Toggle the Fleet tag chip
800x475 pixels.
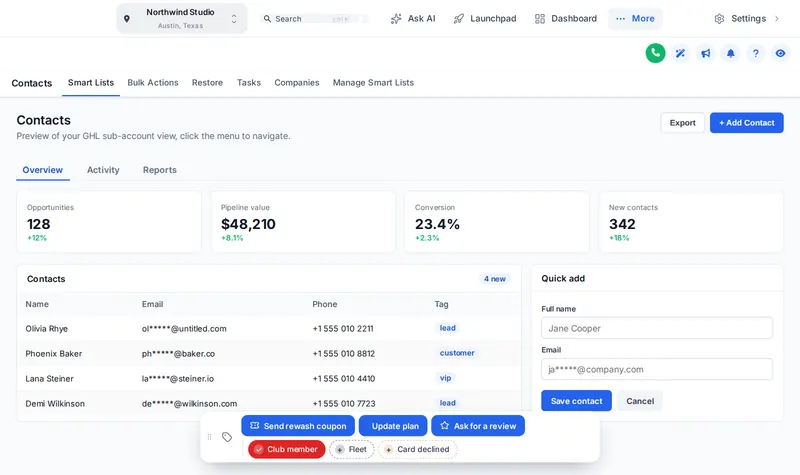tap(352, 449)
